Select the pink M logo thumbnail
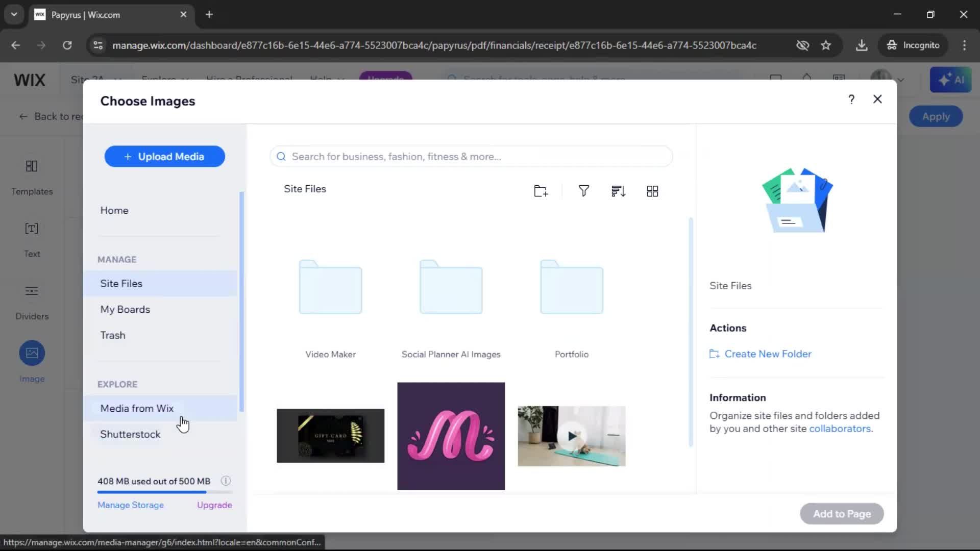The width and height of the screenshot is (980, 551). (x=451, y=436)
